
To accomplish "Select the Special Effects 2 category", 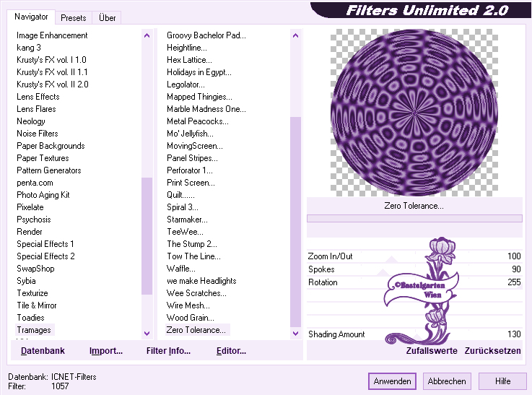I will click(45, 256).
